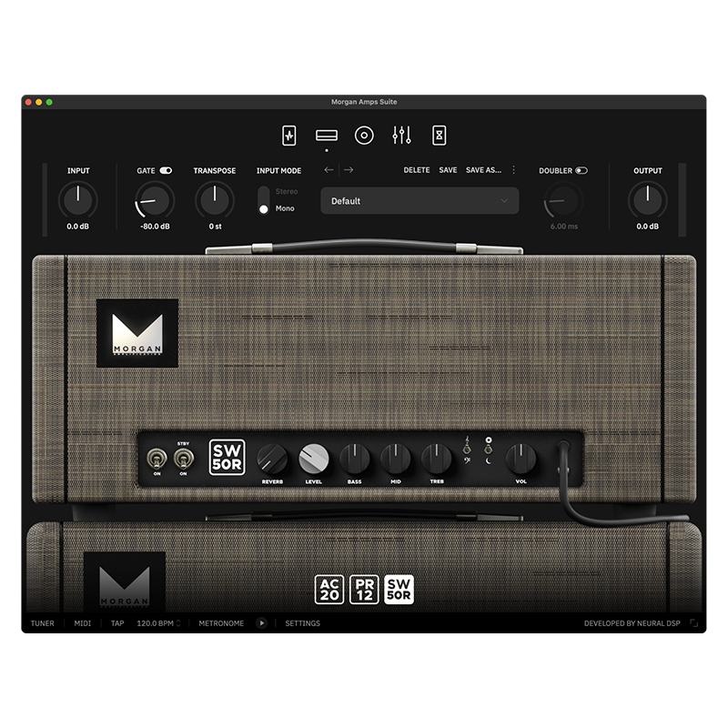Click the amp BASS knob
This screenshot has width=728, height=728.
pyautogui.click(x=355, y=459)
